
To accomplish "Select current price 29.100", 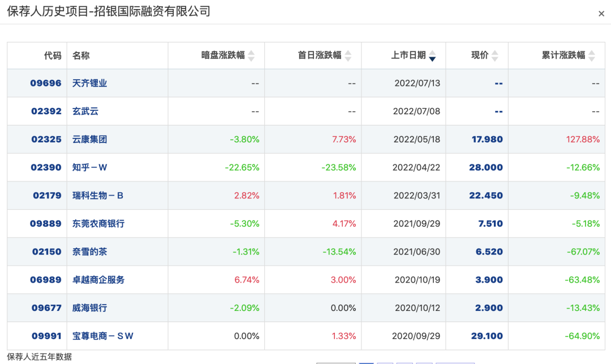I will pyautogui.click(x=487, y=336).
